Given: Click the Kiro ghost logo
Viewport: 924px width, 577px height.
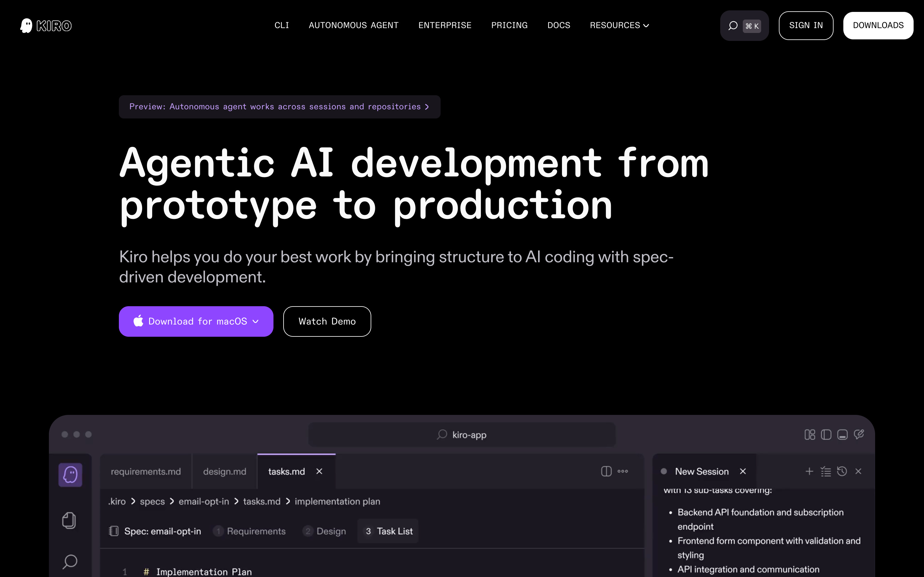Looking at the screenshot, I should click(26, 26).
